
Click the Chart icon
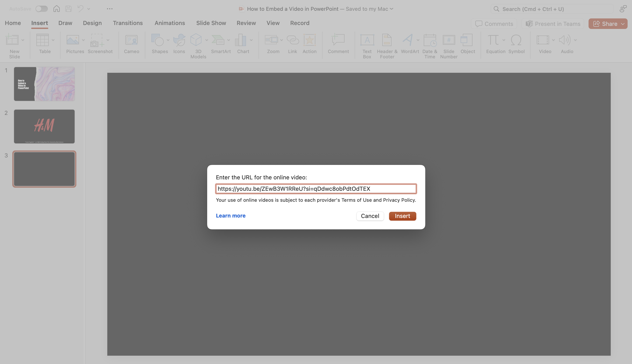click(x=241, y=40)
